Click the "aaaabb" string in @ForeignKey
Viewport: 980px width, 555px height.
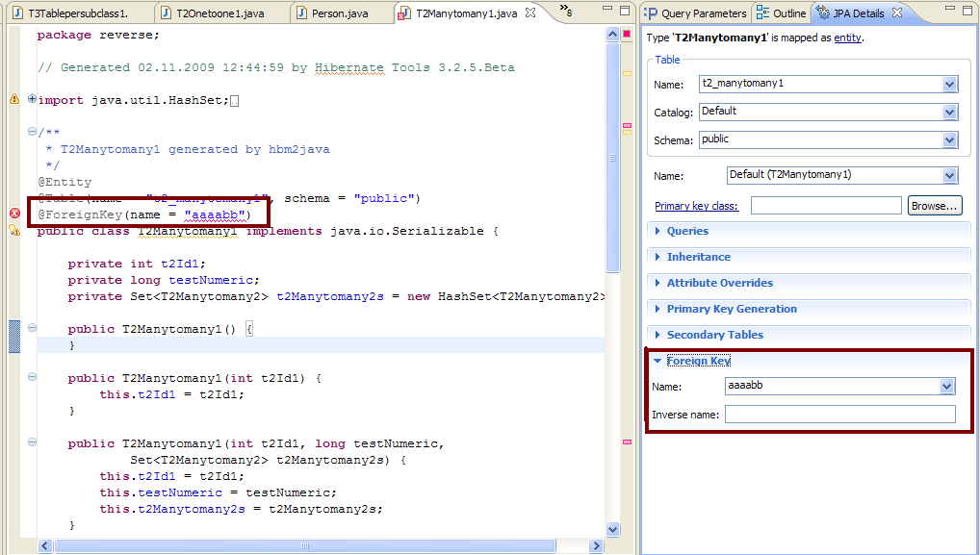(x=214, y=214)
